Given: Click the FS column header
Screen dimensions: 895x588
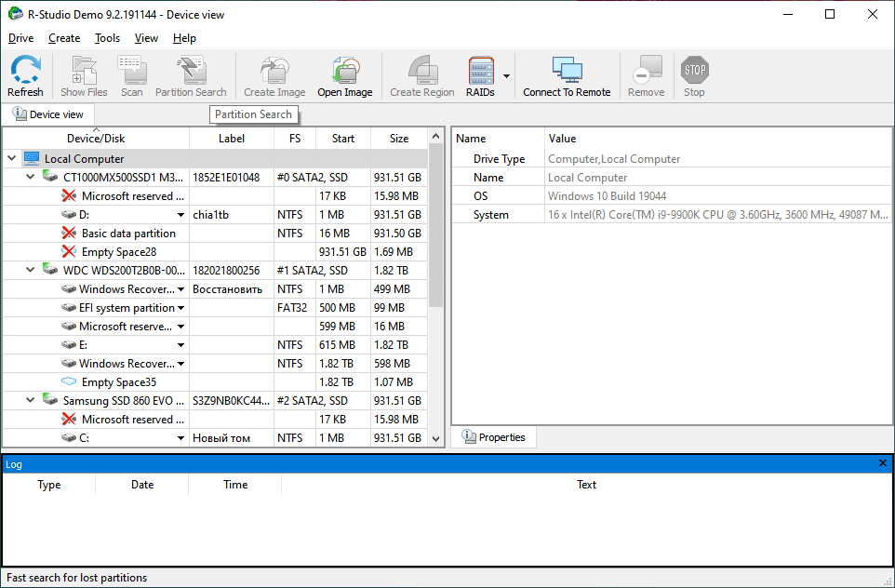Looking at the screenshot, I should tap(295, 138).
